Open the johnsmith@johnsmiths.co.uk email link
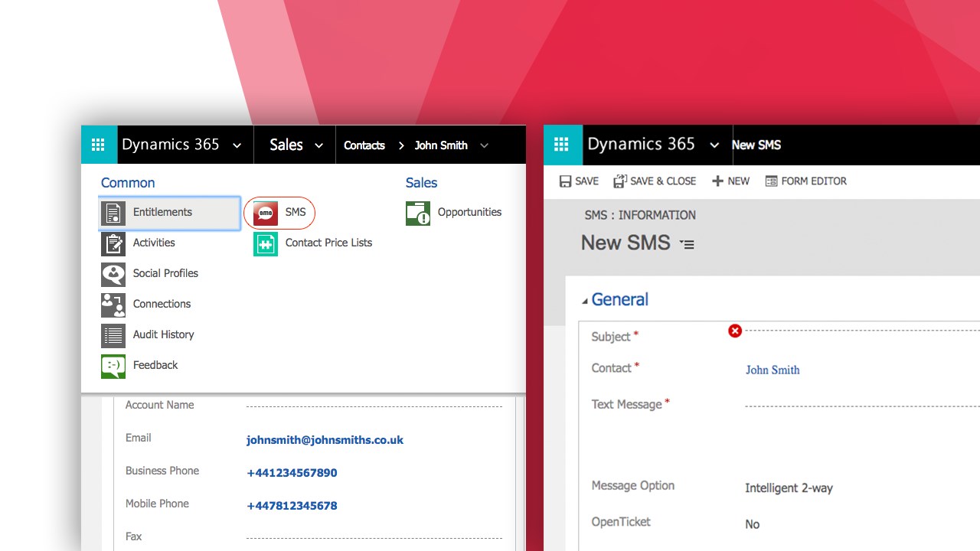The image size is (980, 551). 325,440
